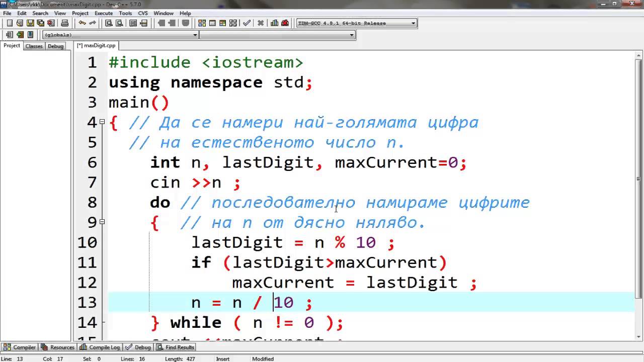
Task: Click line number 6 in the gutter
Action: (92, 162)
